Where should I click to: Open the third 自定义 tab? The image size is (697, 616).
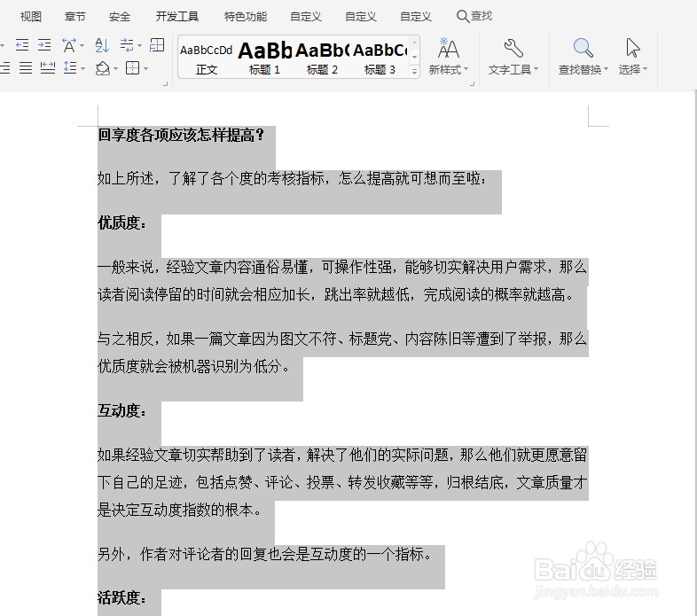tap(415, 17)
